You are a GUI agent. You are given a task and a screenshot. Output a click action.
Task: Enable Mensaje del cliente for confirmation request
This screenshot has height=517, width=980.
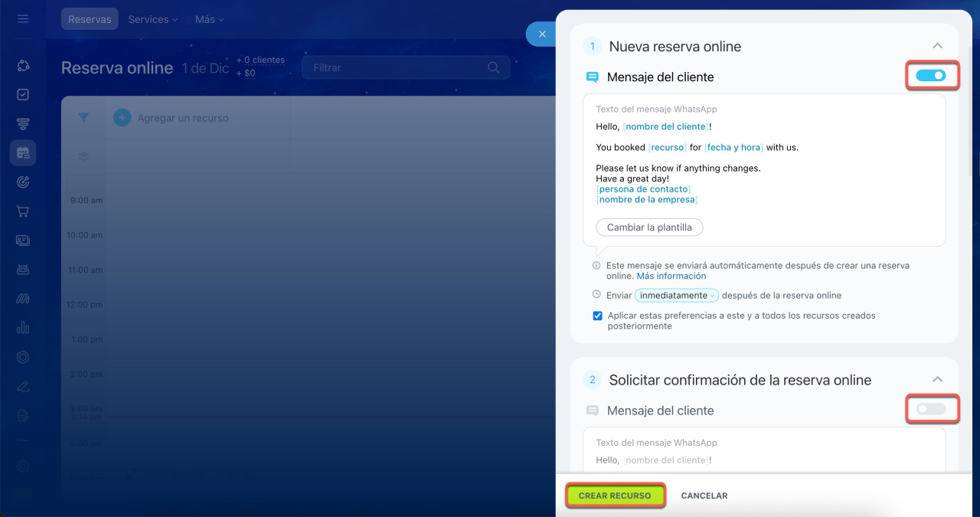pos(931,410)
